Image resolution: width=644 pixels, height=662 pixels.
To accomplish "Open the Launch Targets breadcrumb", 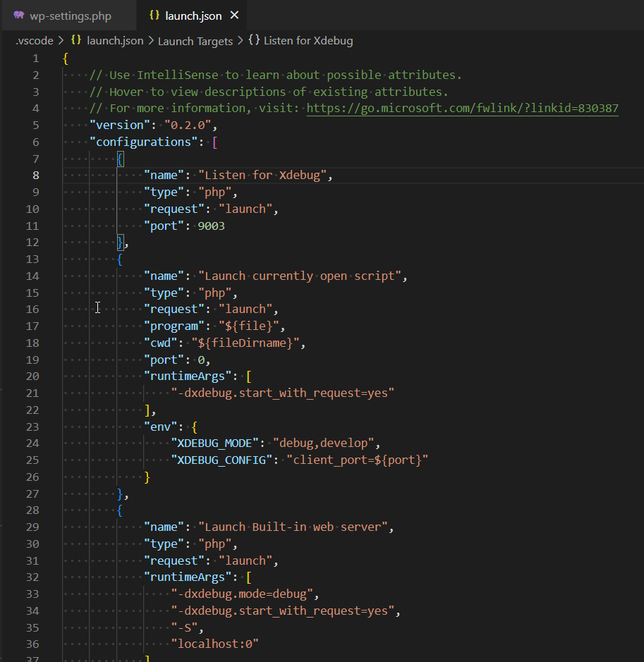I will [x=195, y=41].
